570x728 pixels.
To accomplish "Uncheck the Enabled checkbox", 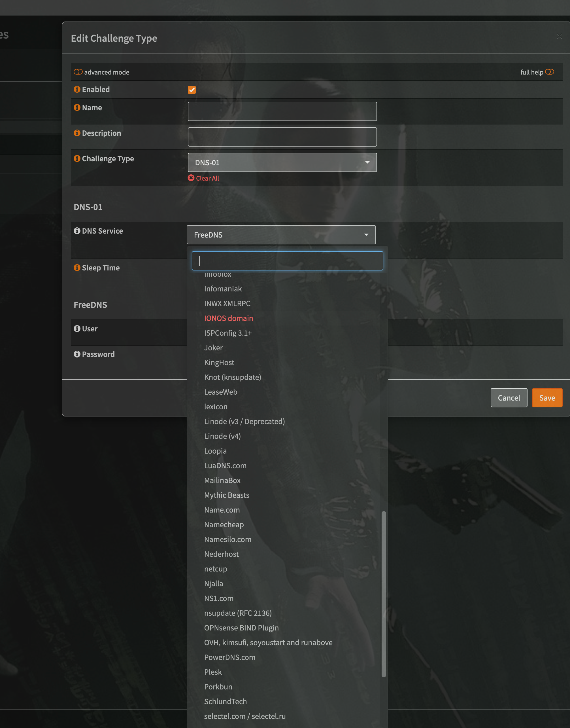I will [x=192, y=90].
